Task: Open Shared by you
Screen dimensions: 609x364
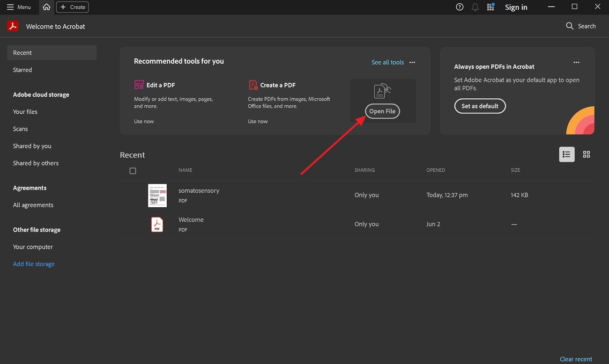Action: [32, 146]
